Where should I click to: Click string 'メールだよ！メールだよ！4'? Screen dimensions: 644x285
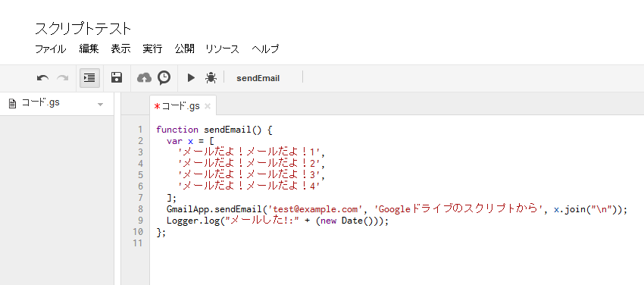coord(249,186)
